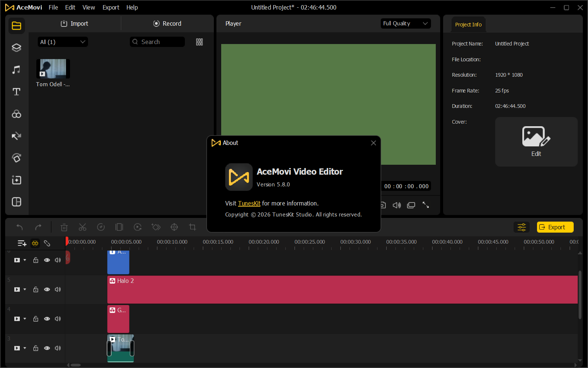This screenshot has height=368, width=588.
Task: Mute track 5 with speaker icon
Action: (x=58, y=289)
